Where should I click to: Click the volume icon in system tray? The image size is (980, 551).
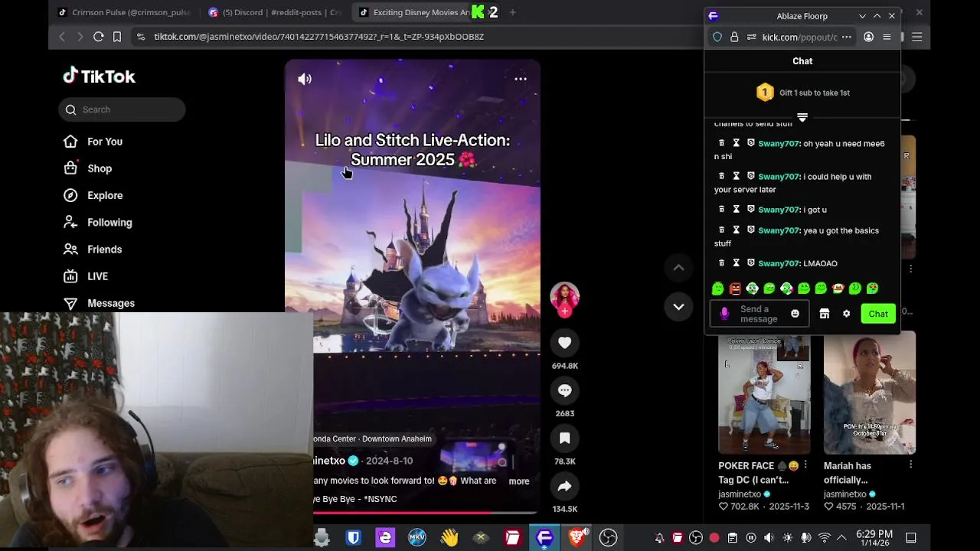point(769,538)
